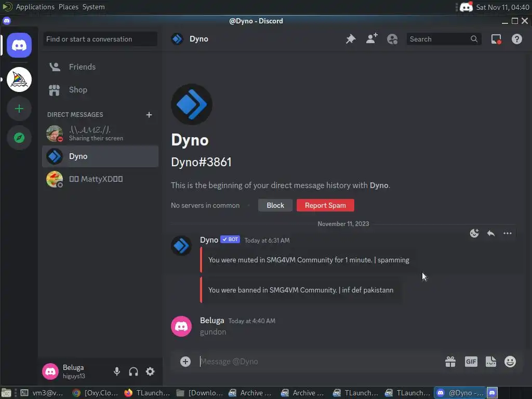Open more options on Dyno's message

(507, 233)
